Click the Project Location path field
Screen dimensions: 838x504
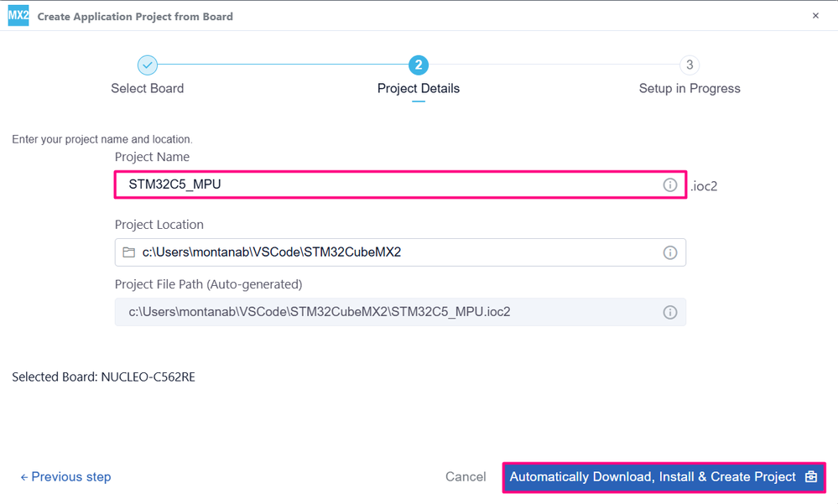(400, 252)
